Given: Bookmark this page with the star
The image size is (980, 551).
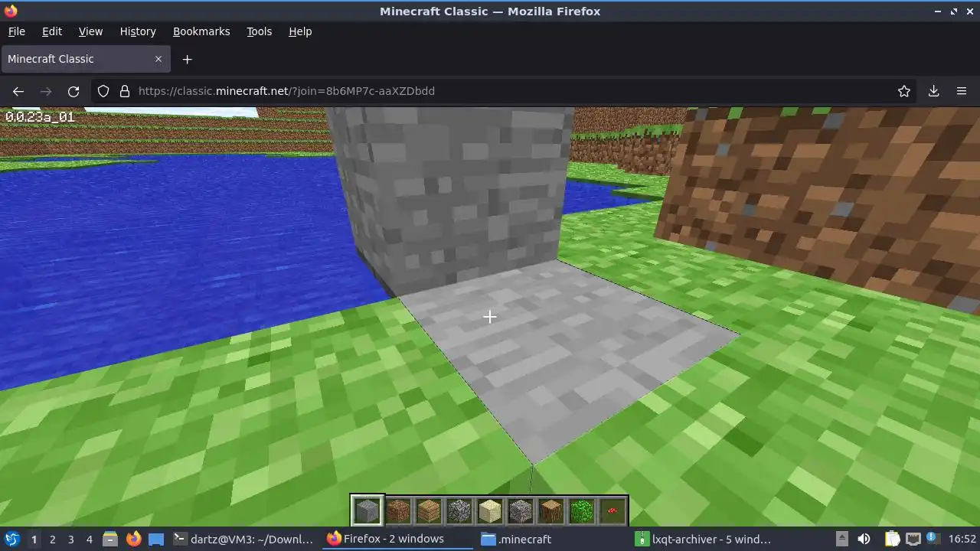Looking at the screenshot, I should (x=904, y=91).
